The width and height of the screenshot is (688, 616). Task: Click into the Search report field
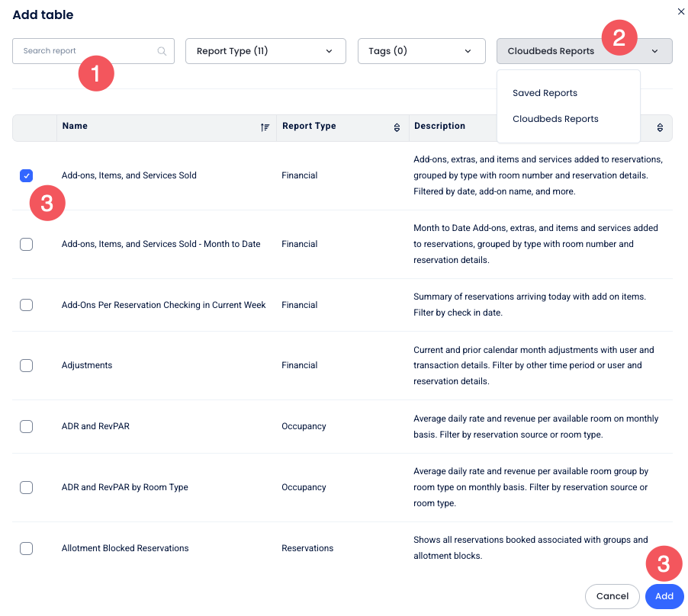[84, 51]
